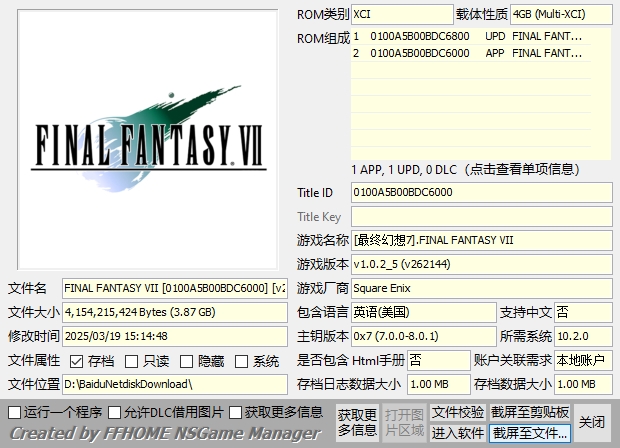620x448 pixels.
Task: Click the 获取更多信息 button
Action: [x=357, y=422]
